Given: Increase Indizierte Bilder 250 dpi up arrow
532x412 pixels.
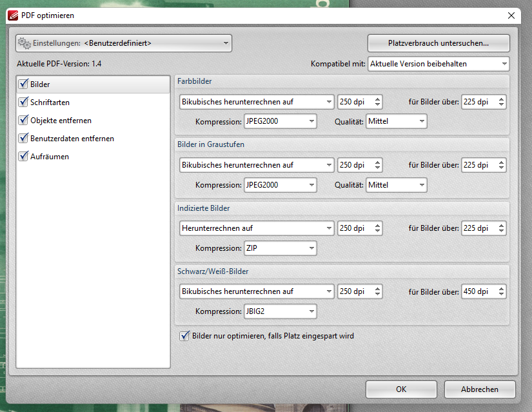Looking at the screenshot, I should pyautogui.click(x=378, y=226).
